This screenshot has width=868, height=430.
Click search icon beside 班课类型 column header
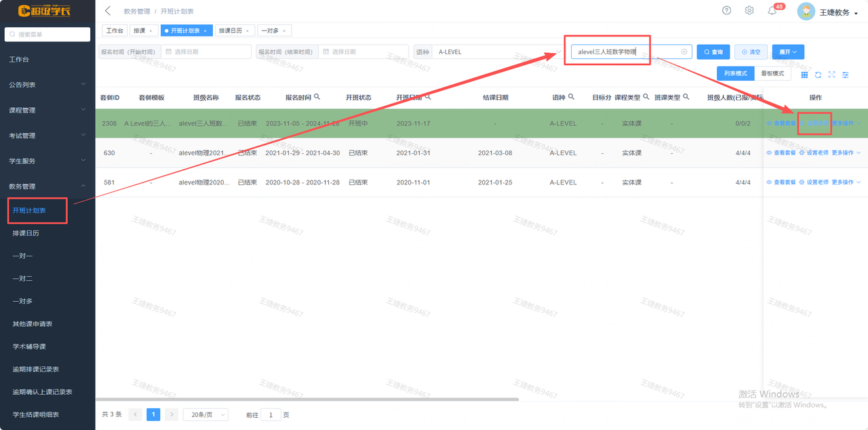point(686,97)
